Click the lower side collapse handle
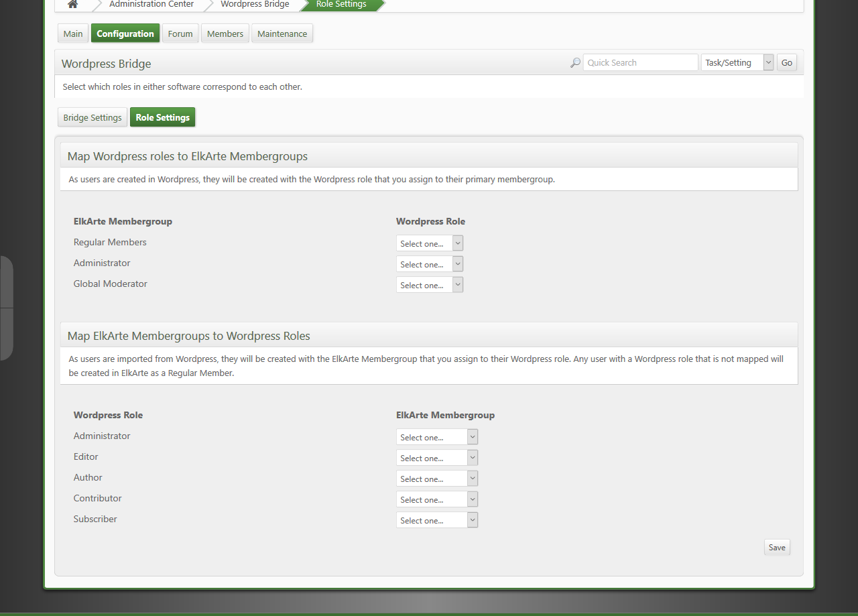This screenshot has height=616, width=858. [7, 334]
